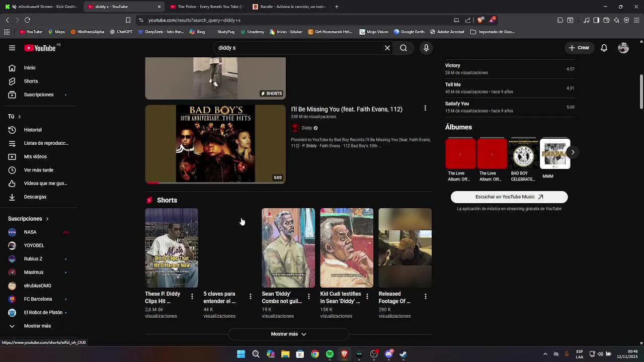Expand Mostrar más below Shorts
The width and height of the screenshot is (644, 362).
tap(288, 334)
